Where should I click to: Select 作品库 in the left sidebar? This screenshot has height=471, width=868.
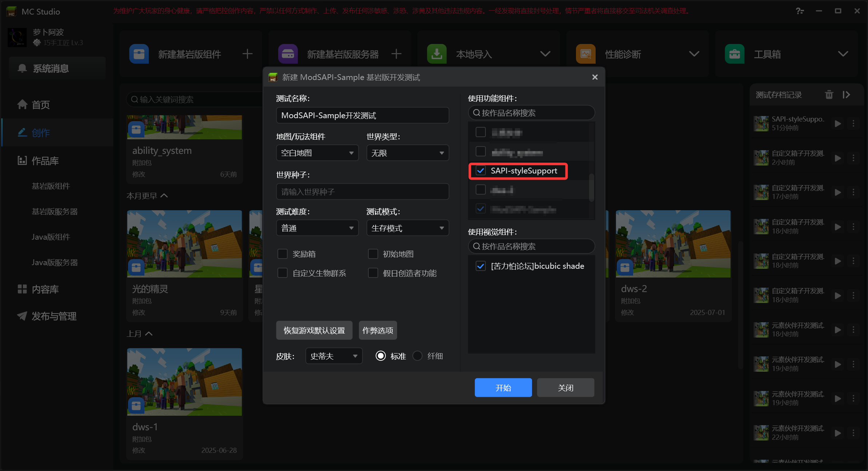click(45, 160)
